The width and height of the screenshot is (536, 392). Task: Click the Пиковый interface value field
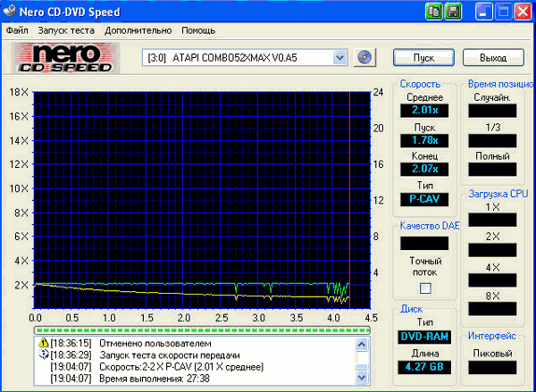492,367
